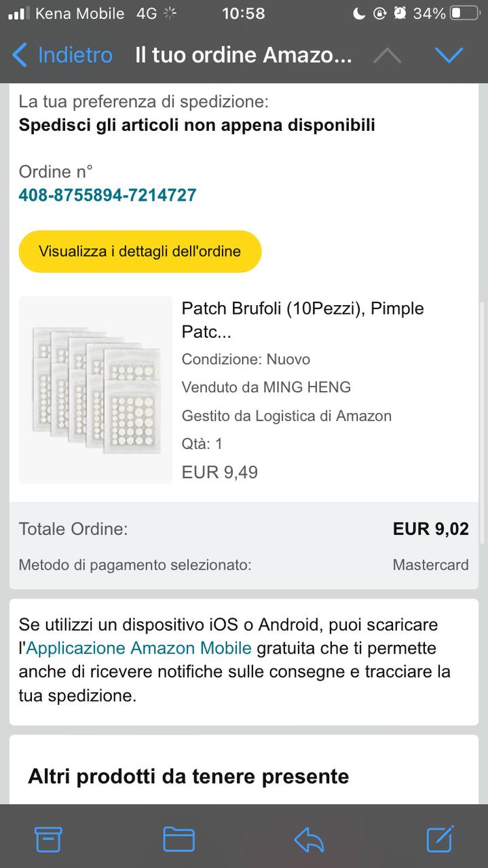Image resolution: width=488 pixels, height=868 pixels.
Task: Tap the email subject Il tuo ordine Amazo...
Action: 244,56
